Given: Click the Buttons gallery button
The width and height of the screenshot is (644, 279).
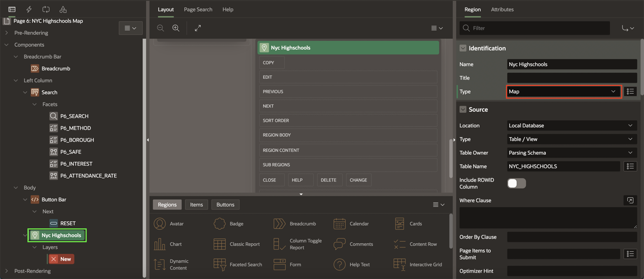Looking at the screenshot, I should point(225,205).
